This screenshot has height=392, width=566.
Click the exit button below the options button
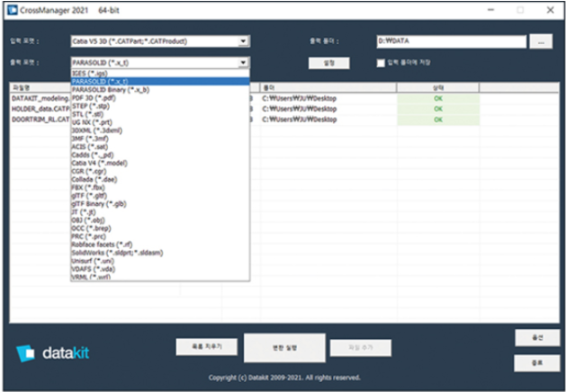537,363
